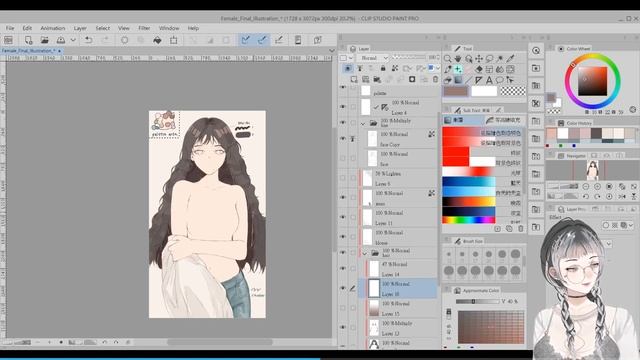
Task: Click the delete layer trash icon in Layer palette
Action: [x=436, y=79]
